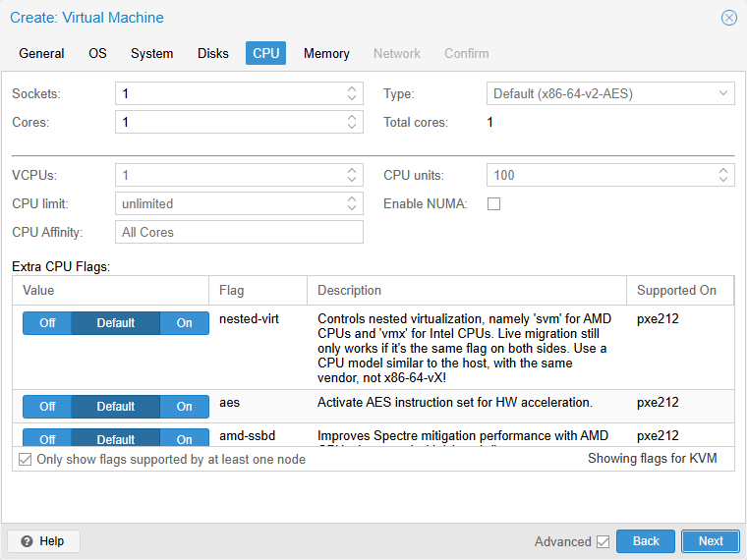The width and height of the screenshot is (747, 560).
Task: Decrease VCPUs with the down arrow
Action: pyautogui.click(x=352, y=180)
